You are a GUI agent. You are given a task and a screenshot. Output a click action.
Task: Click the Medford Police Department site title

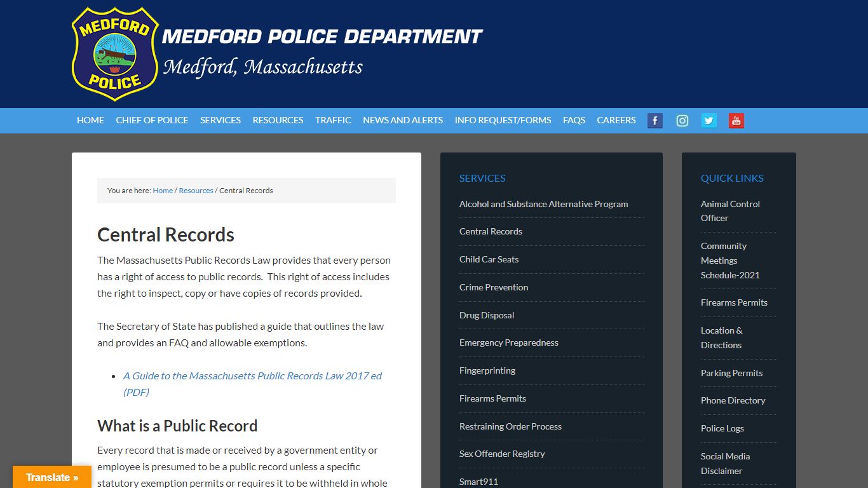pos(322,36)
